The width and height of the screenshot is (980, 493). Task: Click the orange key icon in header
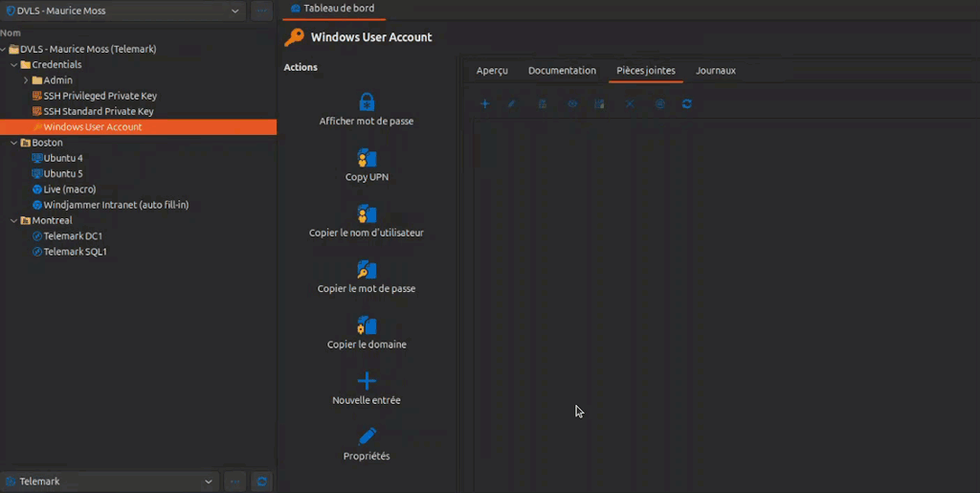point(294,37)
